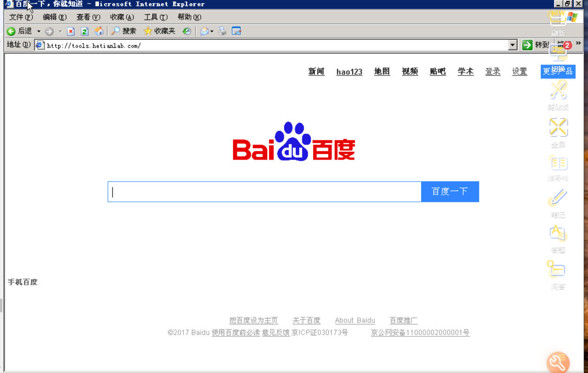Image resolution: width=588 pixels, height=373 pixels.
Task: Click the blue 更多产品 button
Action: coord(558,71)
